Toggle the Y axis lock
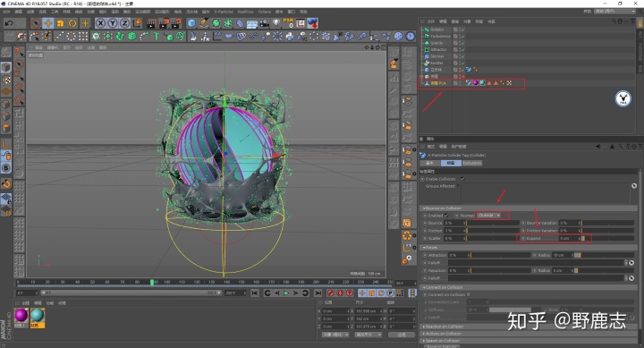Image resolution: width=644 pixels, height=348 pixels. [113, 23]
